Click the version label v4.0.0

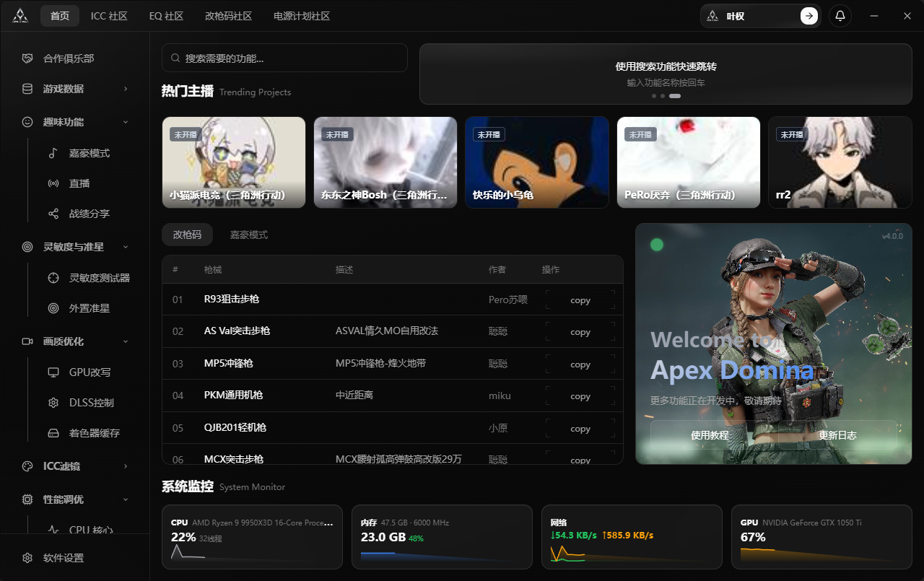[x=892, y=236]
